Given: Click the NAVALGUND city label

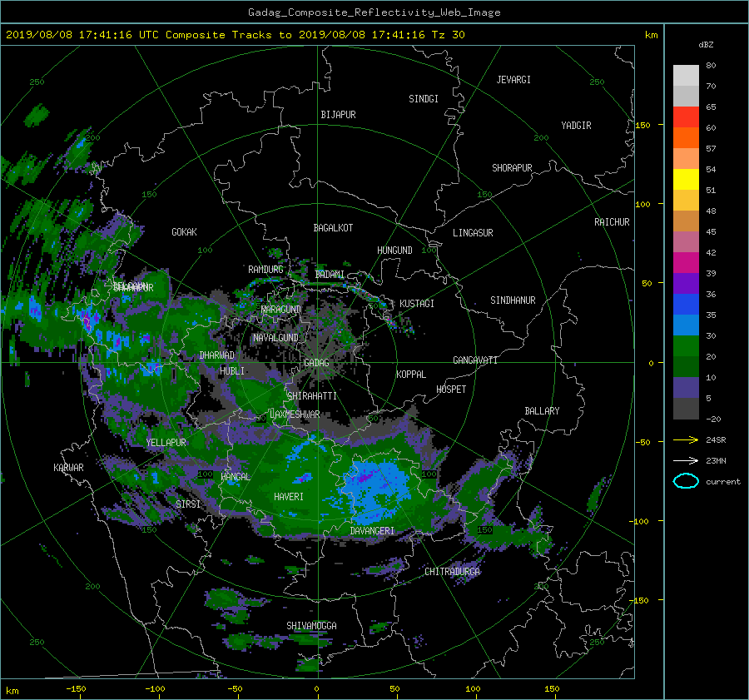Looking at the screenshot, I should 275,338.
